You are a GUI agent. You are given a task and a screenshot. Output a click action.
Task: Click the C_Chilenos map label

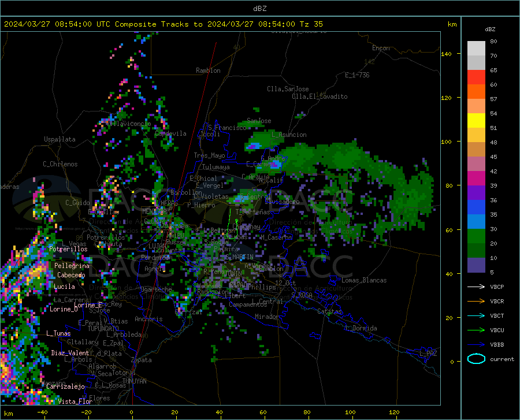pos(60,164)
